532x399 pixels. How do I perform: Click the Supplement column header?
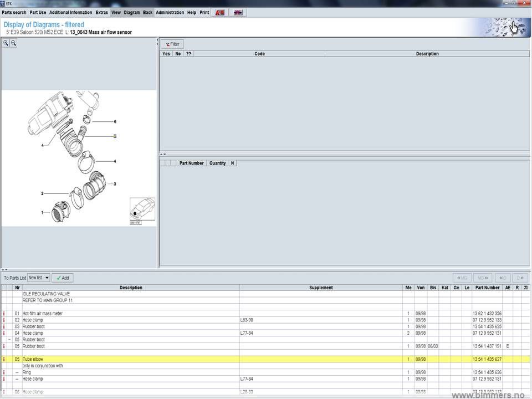(x=321, y=288)
